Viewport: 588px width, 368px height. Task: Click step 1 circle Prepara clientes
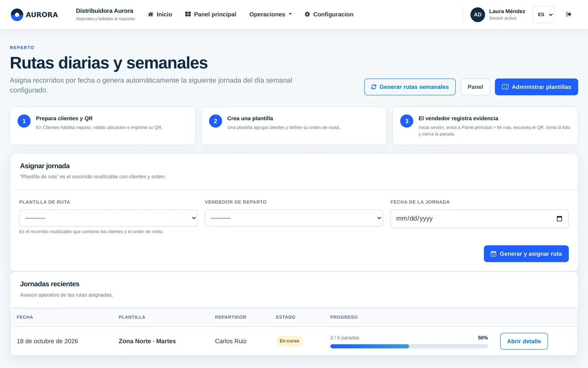[x=24, y=121]
